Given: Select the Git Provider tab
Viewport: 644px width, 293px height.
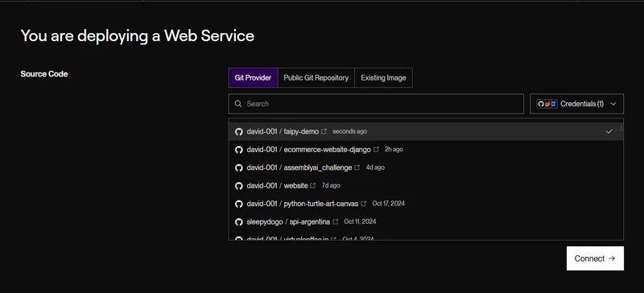Looking at the screenshot, I should [x=253, y=77].
